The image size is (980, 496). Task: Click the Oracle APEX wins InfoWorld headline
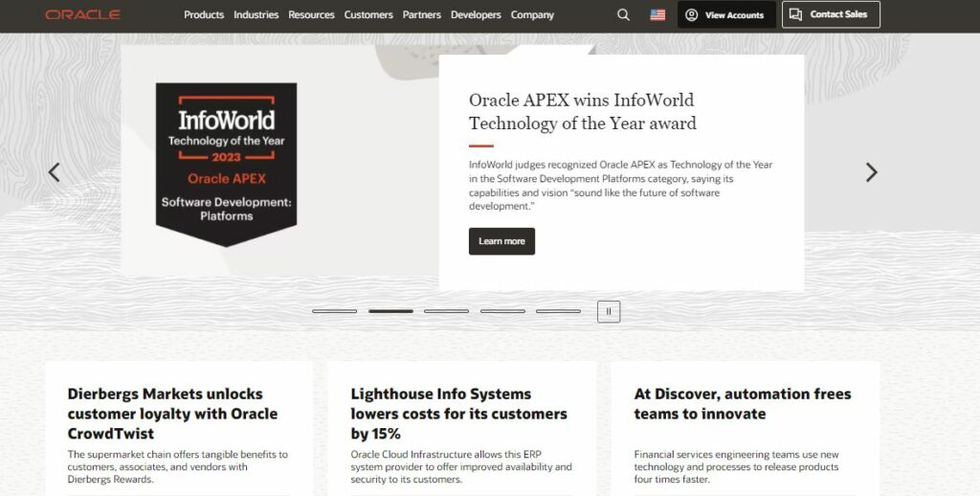point(583,111)
